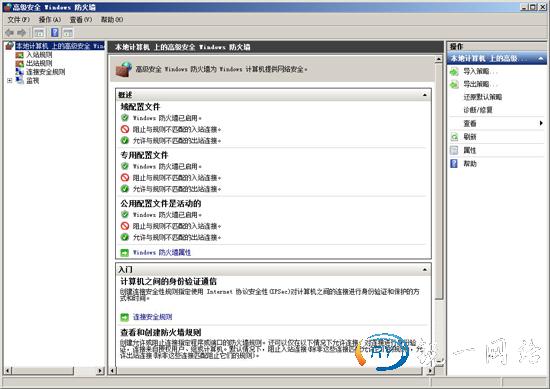
Task: Click the center pane vertical scrollbar thumb
Action: click(x=438, y=181)
